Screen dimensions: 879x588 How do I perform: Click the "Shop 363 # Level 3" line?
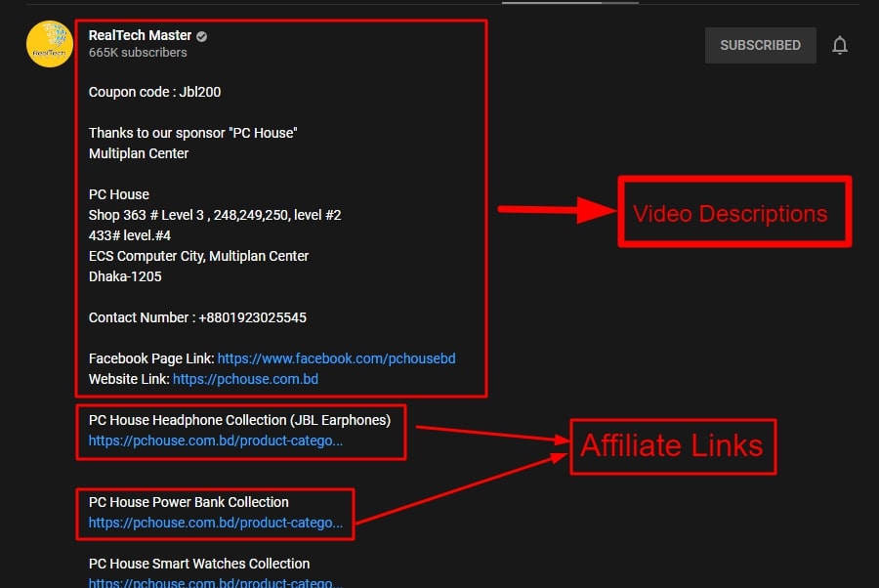215,215
